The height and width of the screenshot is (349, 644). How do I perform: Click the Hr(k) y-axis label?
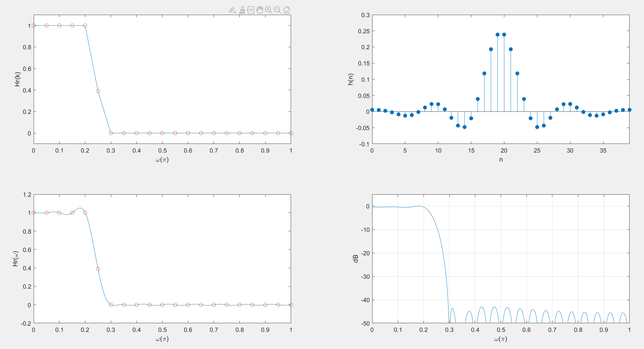(17, 79)
